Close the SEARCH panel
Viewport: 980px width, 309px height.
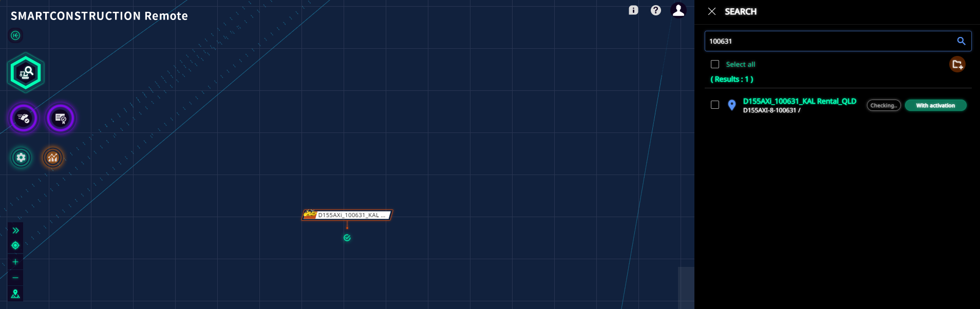(x=712, y=11)
